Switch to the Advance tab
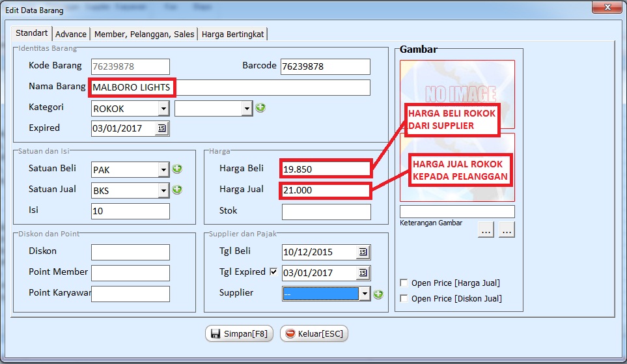 tap(71, 35)
